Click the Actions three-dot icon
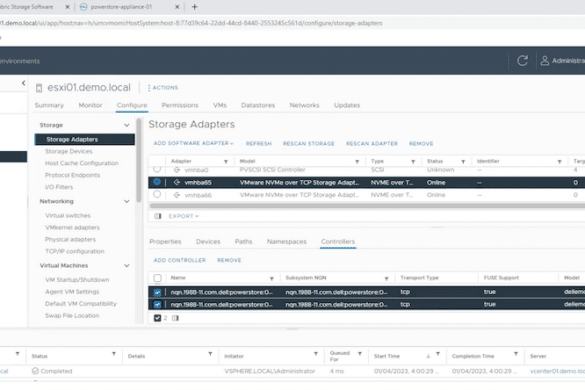Viewport: 585px width, 390px height. [x=149, y=88]
